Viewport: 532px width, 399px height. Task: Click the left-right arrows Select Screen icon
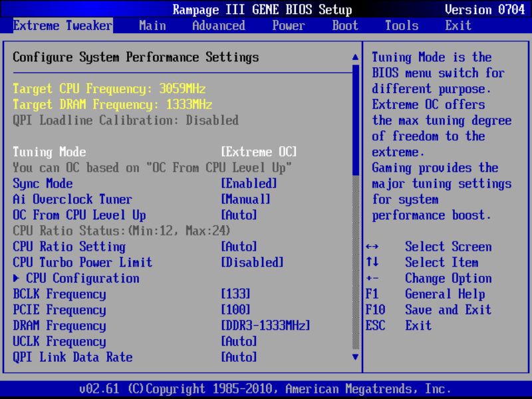[x=372, y=247]
